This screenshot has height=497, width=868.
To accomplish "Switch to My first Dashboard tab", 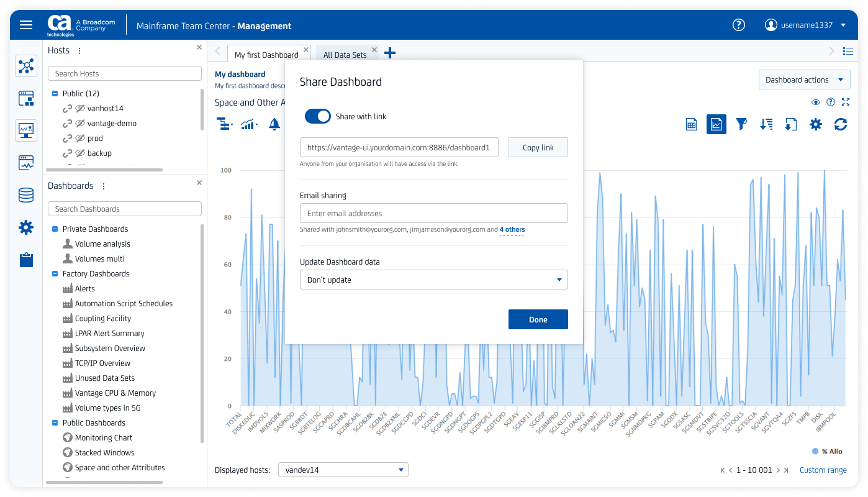I will 266,55.
